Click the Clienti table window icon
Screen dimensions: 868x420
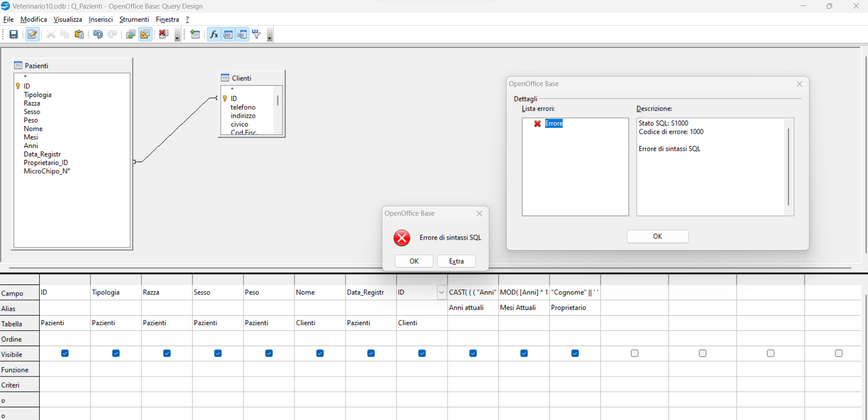pos(225,78)
